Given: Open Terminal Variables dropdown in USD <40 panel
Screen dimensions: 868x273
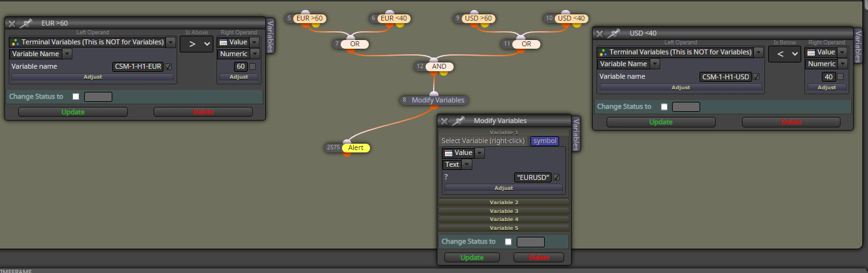Looking at the screenshot, I should pyautogui.click(x=759, y=52).
